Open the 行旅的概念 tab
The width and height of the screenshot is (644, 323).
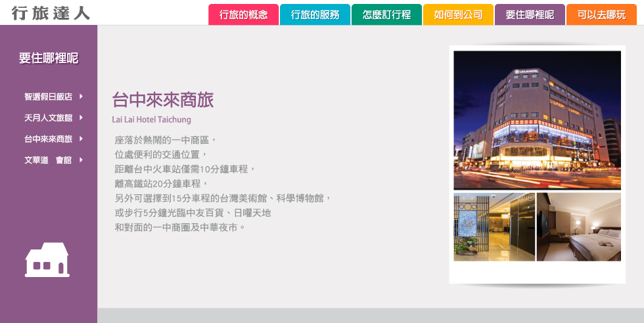[244, 15]
